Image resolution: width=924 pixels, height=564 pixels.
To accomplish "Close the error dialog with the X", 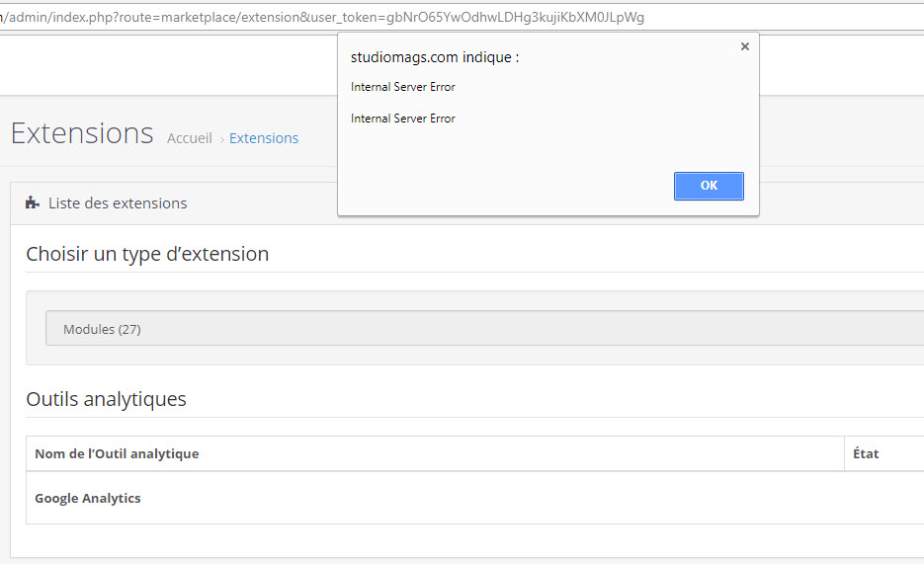I will pos(744,46).
